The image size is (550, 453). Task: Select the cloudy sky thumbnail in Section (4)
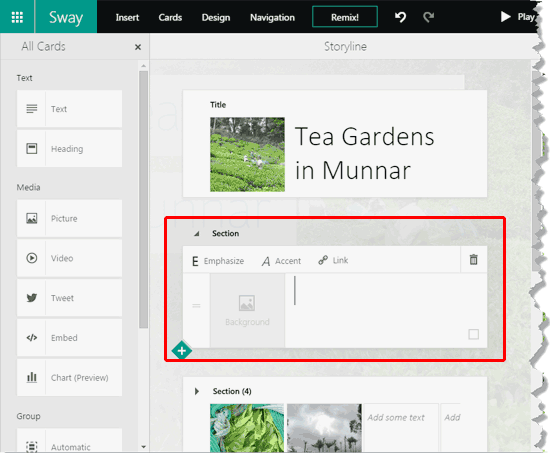(324, 428)
